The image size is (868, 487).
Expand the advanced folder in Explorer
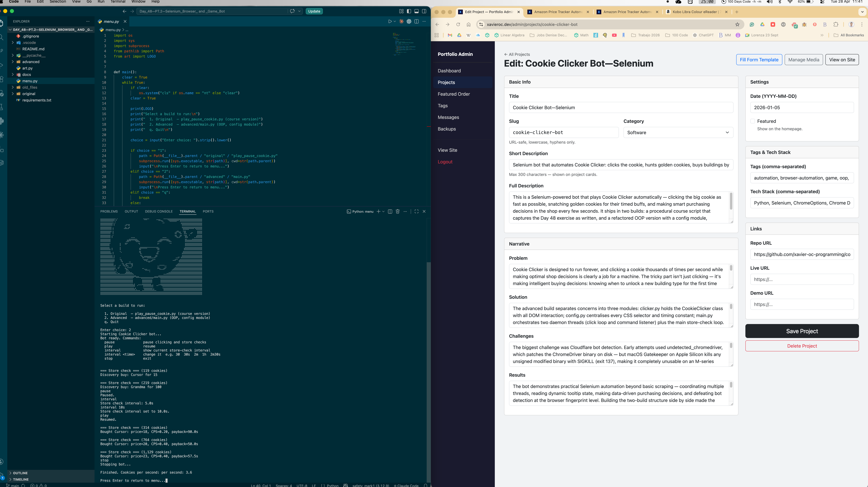13,62
